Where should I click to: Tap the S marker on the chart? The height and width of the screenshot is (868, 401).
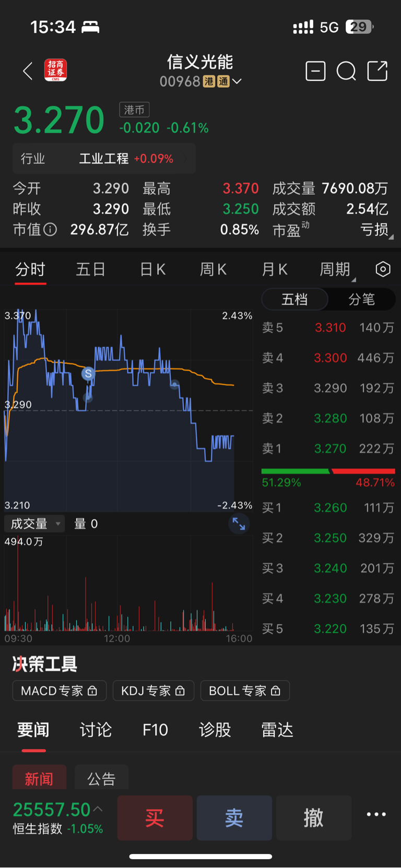click(88, 373)
